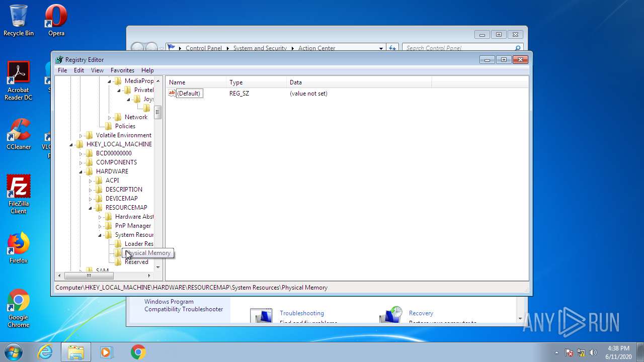Viewport: 644px width, 362px height.
Task: Expand the Network key arrow
Action: pyautogui.click(x=109, y=118)
